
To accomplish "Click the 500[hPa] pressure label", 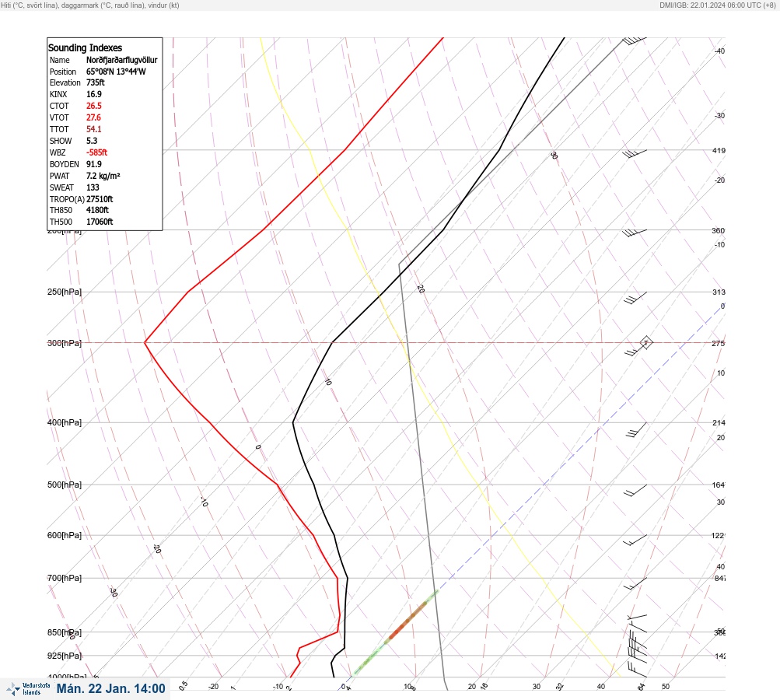I will (x=65, y=485).
